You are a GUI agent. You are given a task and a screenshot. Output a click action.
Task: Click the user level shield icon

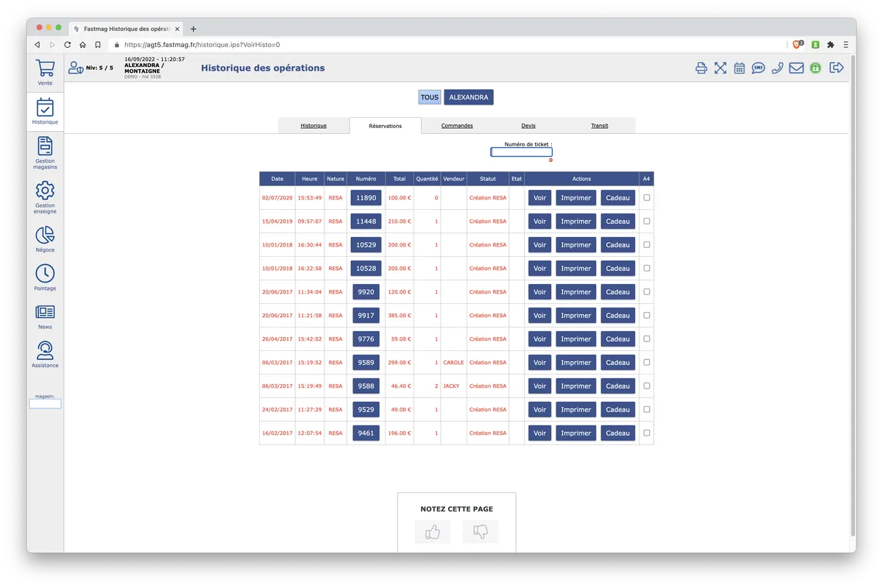click(76, 68)
